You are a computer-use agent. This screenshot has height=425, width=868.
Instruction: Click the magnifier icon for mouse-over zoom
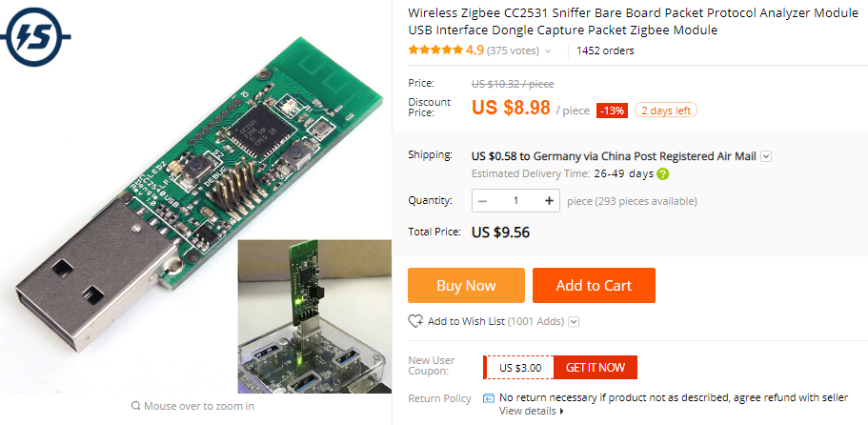coord(136,406)
